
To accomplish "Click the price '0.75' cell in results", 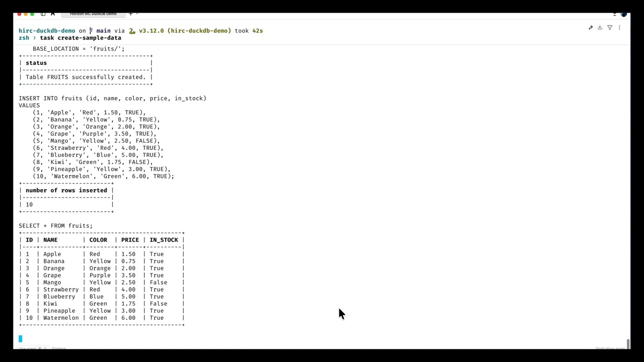I will [x=128, y=261].
